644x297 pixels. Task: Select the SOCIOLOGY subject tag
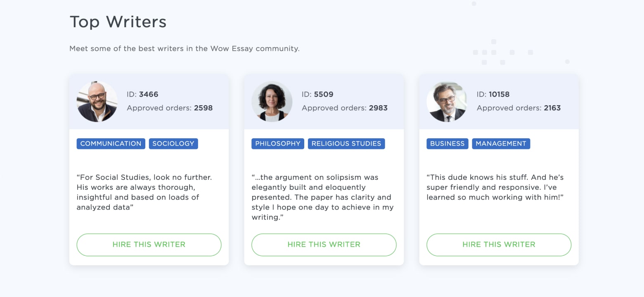point(173,144)
